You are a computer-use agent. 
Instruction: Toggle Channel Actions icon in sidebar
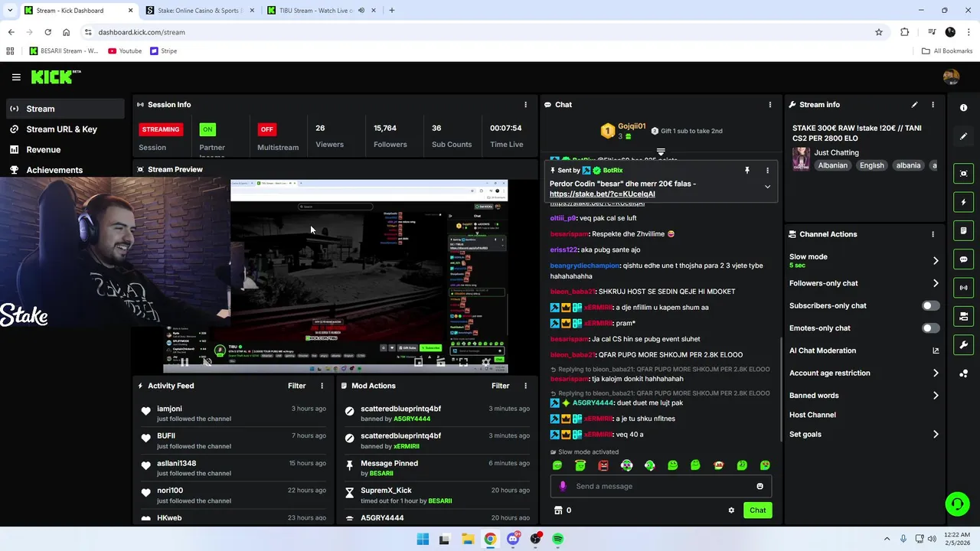click(964, 316)
